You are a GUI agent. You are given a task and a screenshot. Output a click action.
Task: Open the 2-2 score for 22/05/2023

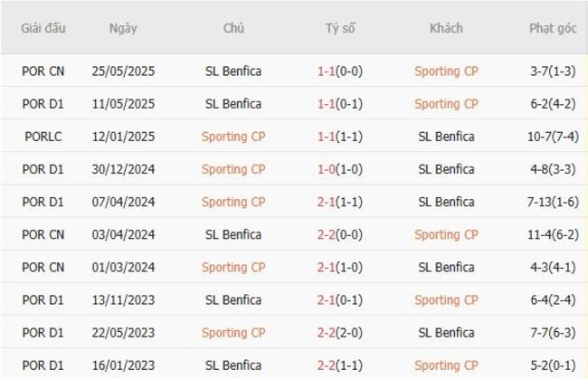pos(340,332)
